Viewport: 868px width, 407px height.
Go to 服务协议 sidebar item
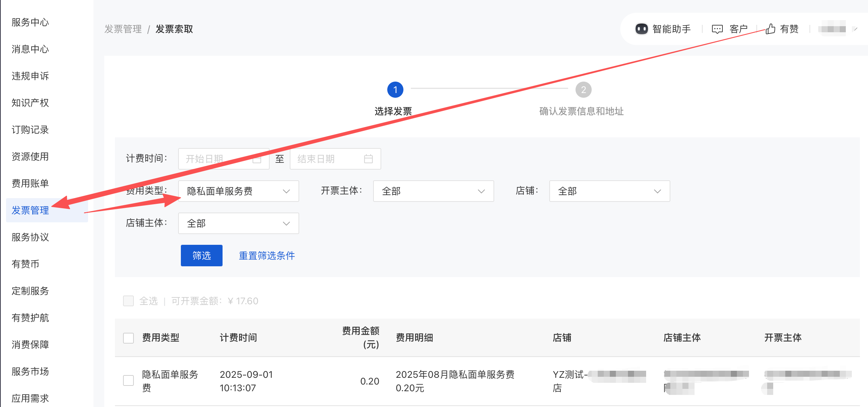click(30, 237)
